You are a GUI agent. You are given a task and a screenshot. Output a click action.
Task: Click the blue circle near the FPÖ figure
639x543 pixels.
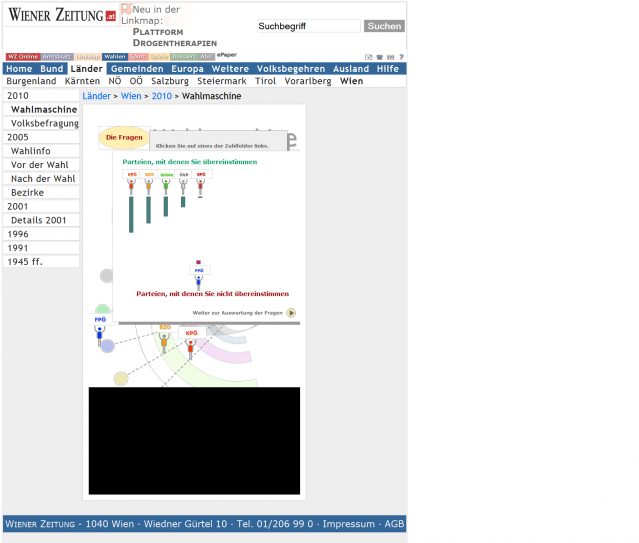click(x=108, y=346)
